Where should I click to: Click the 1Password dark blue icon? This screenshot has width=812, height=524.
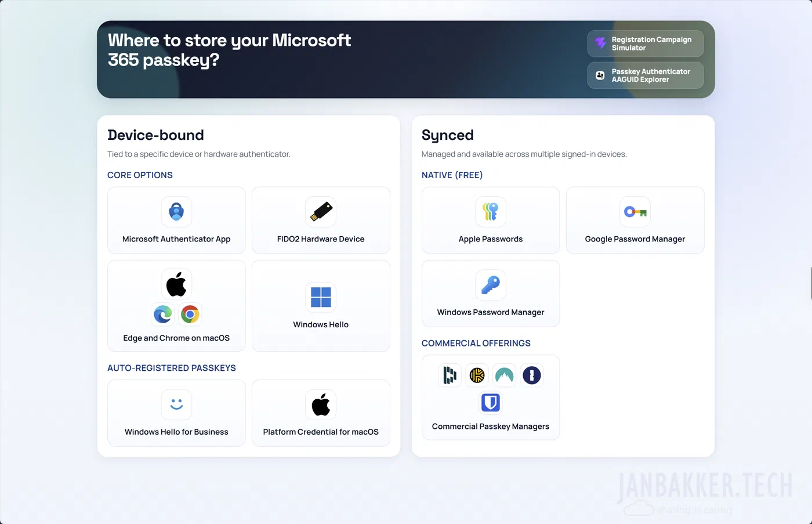pyautogui.click(x=531, y=375)
